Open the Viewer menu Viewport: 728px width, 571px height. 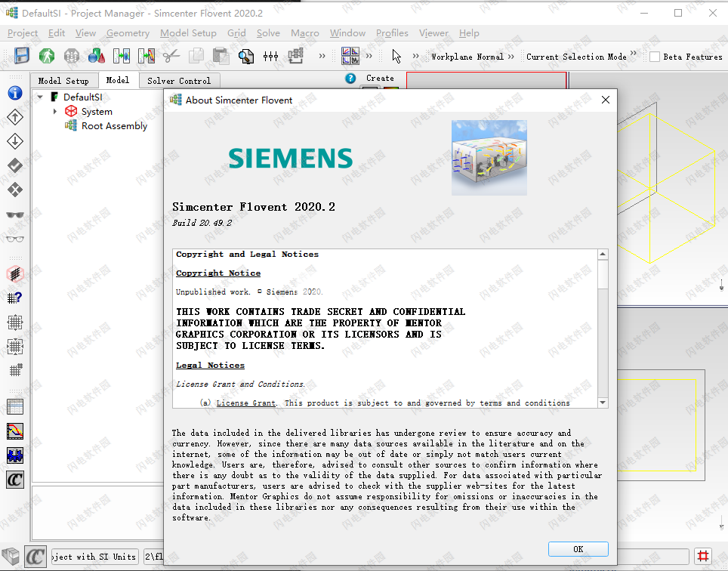[x=433, y=33]
